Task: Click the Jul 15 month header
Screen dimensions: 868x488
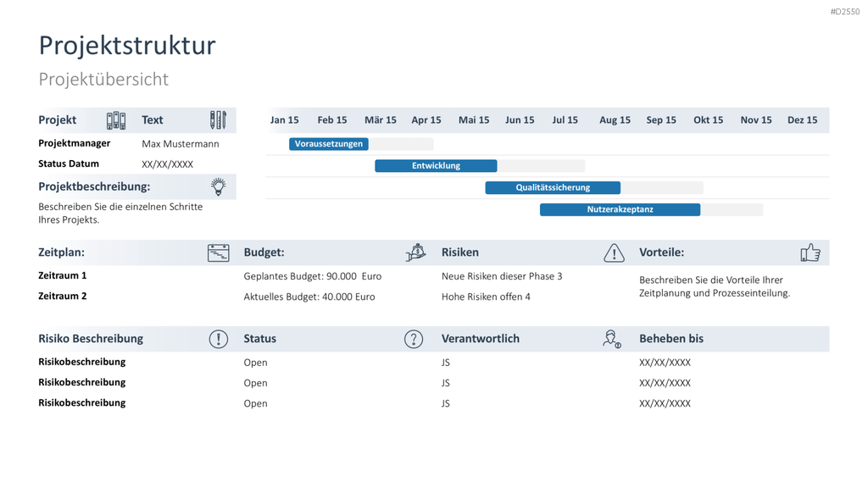Action: pos(565,120)
